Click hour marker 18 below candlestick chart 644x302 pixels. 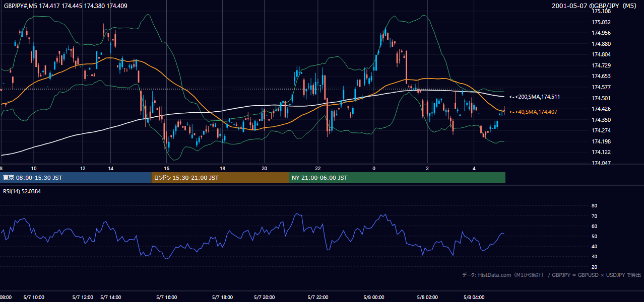(x=222, y=168)
